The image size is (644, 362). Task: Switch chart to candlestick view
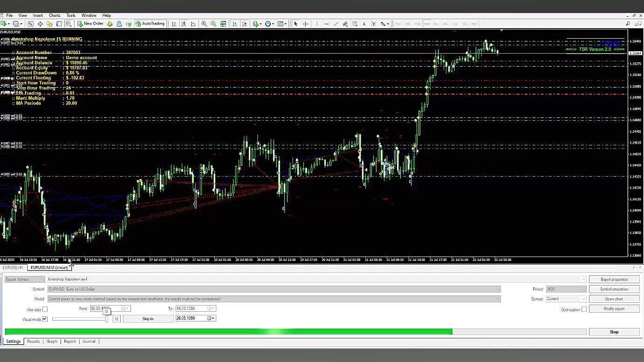tap(184, 24)
